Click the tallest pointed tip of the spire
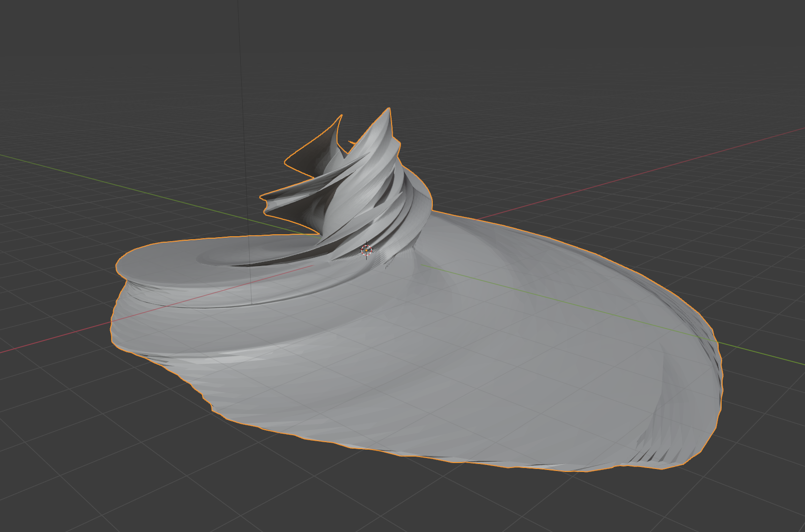 (x=388, y=110)
